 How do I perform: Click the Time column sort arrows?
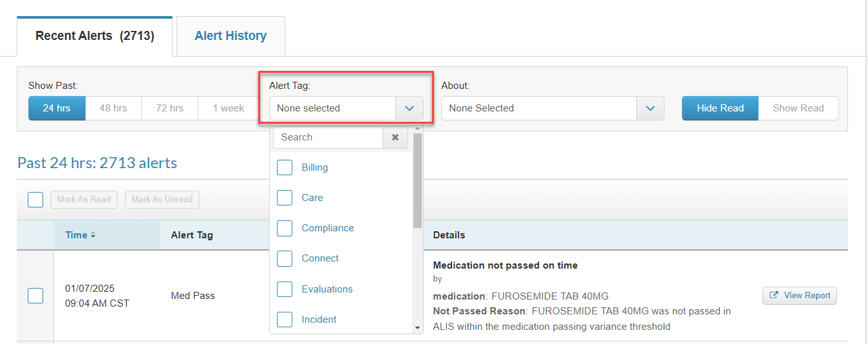(x=93, y=236)
